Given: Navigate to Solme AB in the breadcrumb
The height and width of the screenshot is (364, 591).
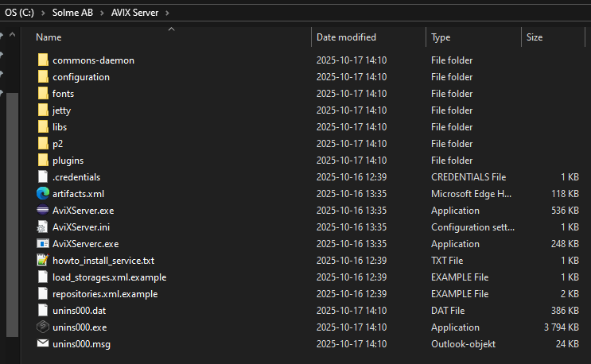Looking at the screenshot, I should click(74, 13).
